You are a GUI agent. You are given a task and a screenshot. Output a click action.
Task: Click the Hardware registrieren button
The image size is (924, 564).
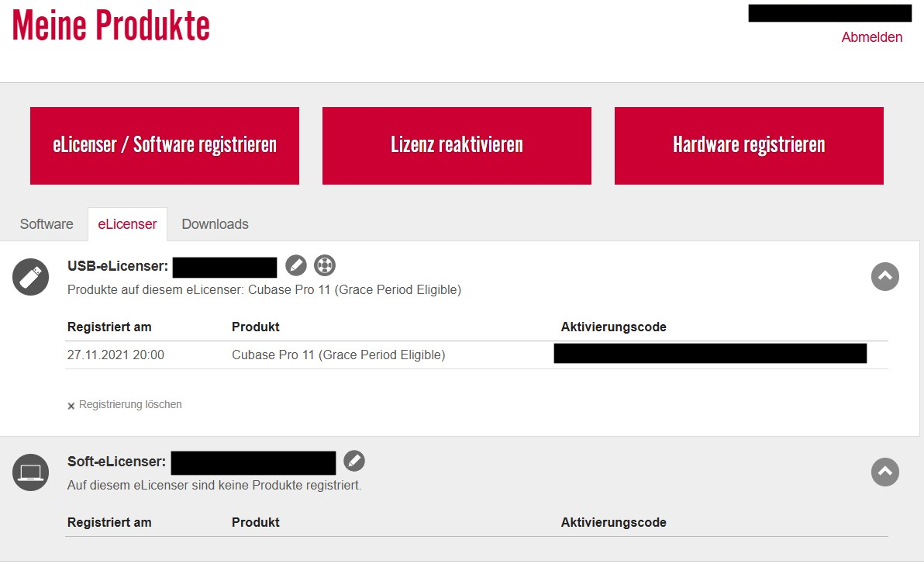coord(749,146)
